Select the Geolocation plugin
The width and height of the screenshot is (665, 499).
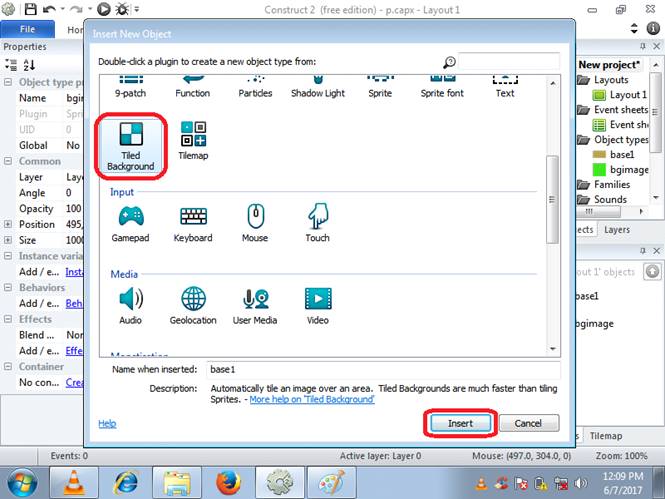193,306
